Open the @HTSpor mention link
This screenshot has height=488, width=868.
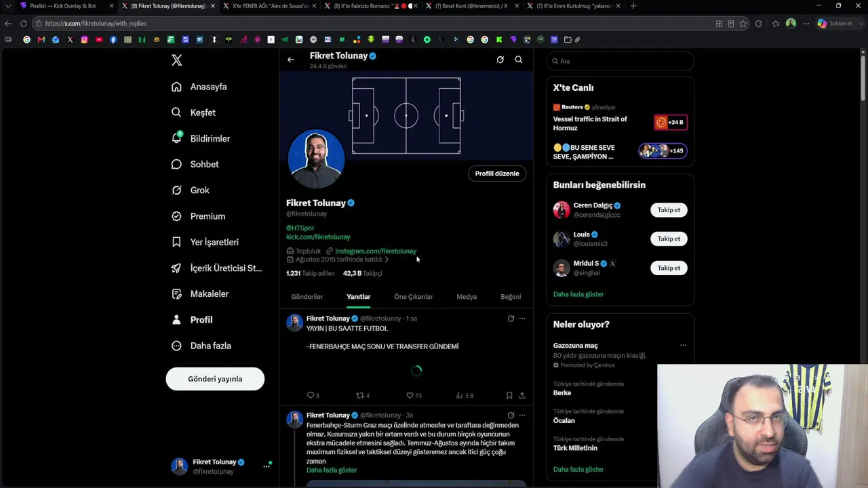click(300, 228)
